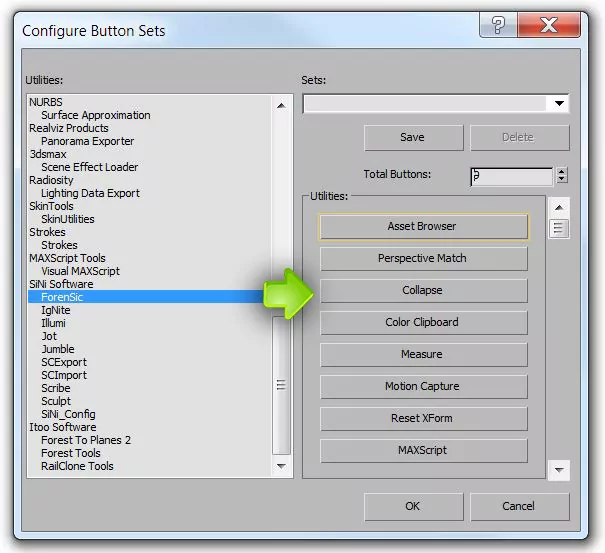Select Panorama Exporter in the list
605x553 pixels.
[88, 141]
